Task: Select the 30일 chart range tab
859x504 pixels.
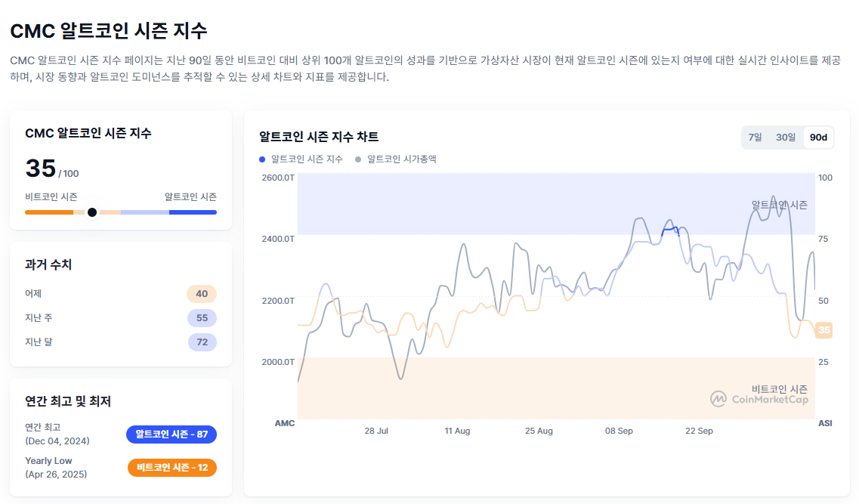Action: (786, 138)
